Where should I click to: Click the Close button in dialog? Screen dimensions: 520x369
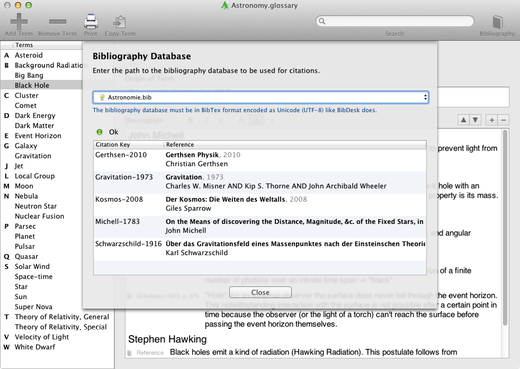click(x=260, y=292)
